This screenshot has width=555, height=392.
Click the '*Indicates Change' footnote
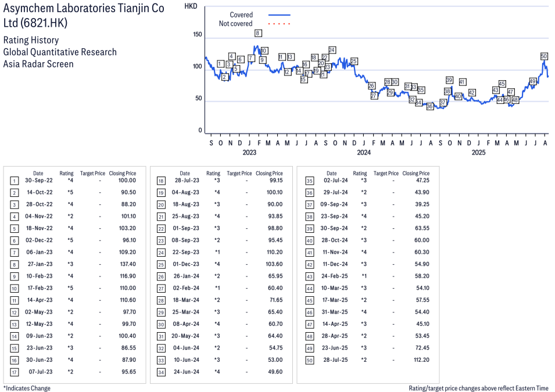[27, 388]
